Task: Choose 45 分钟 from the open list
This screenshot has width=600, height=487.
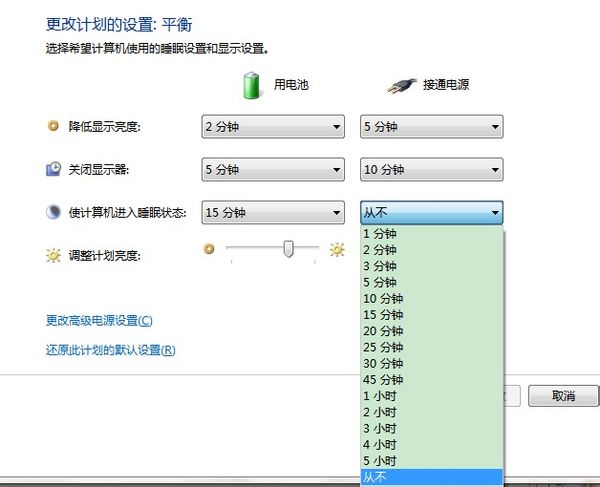Action: click(432, 380)
